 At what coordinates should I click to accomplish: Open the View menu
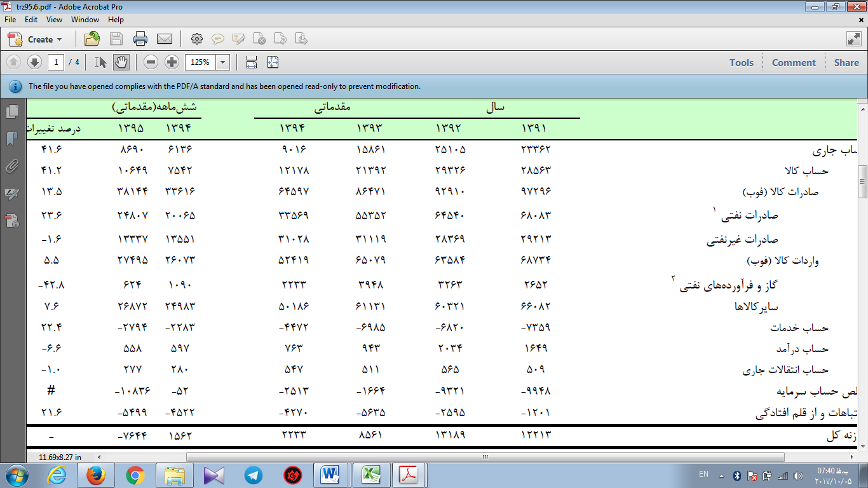point(54,20)
